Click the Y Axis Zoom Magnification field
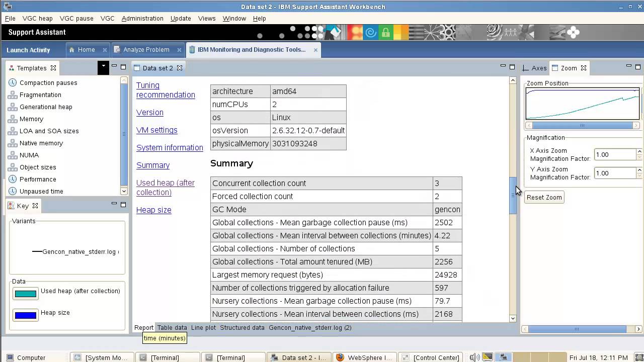The image size is (644, 362). coord(615,173)
